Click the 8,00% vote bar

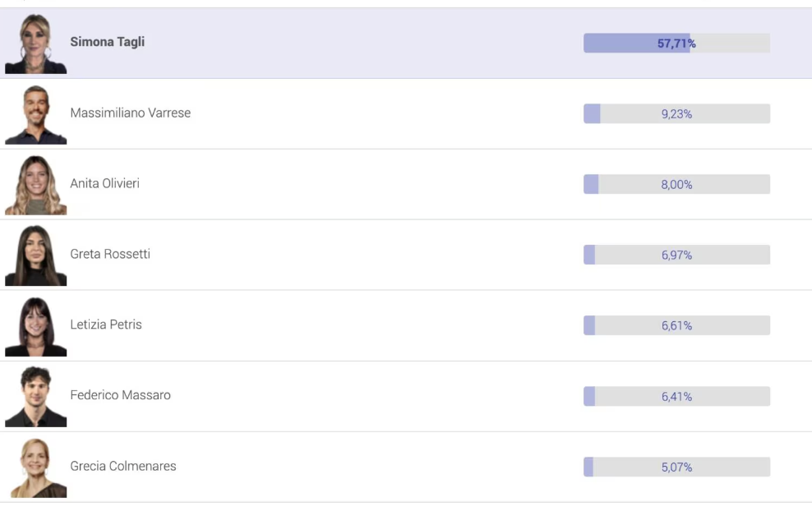pos(676,185)
